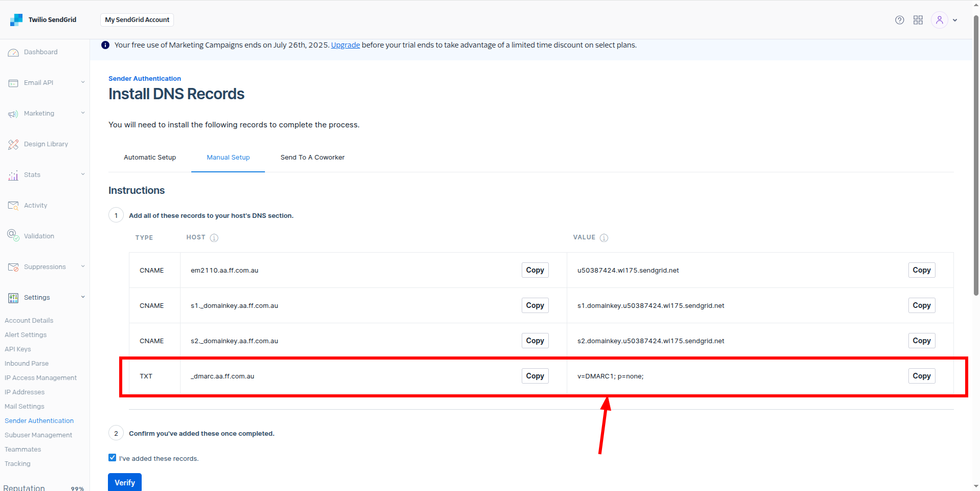980x491 pixels.
Task: Click the Suppressions icon
Action: [13, 267]
